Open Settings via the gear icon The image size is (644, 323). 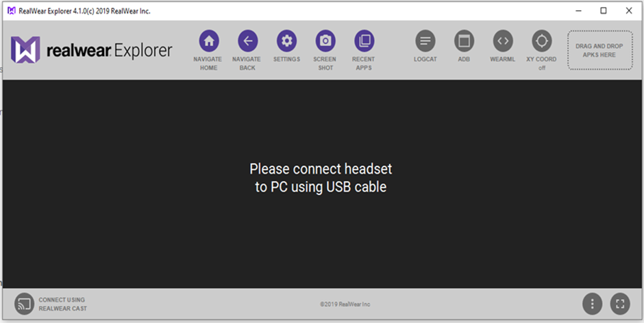pos(286,41)
